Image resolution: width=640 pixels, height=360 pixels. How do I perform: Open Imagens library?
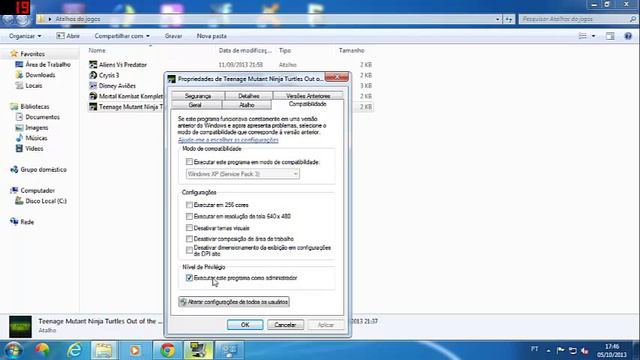click(36, 127)
